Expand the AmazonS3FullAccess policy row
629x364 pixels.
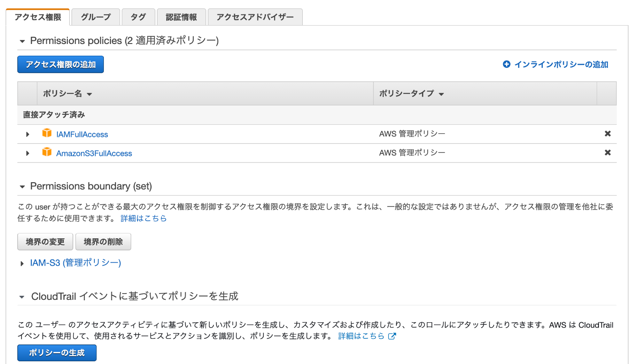[27, 153]
